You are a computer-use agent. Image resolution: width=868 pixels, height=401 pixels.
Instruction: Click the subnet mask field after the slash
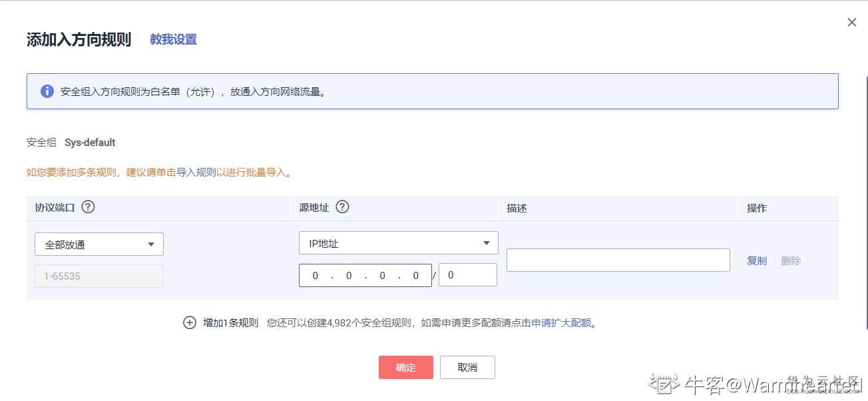pyautogui.click(x=467, y=275)
